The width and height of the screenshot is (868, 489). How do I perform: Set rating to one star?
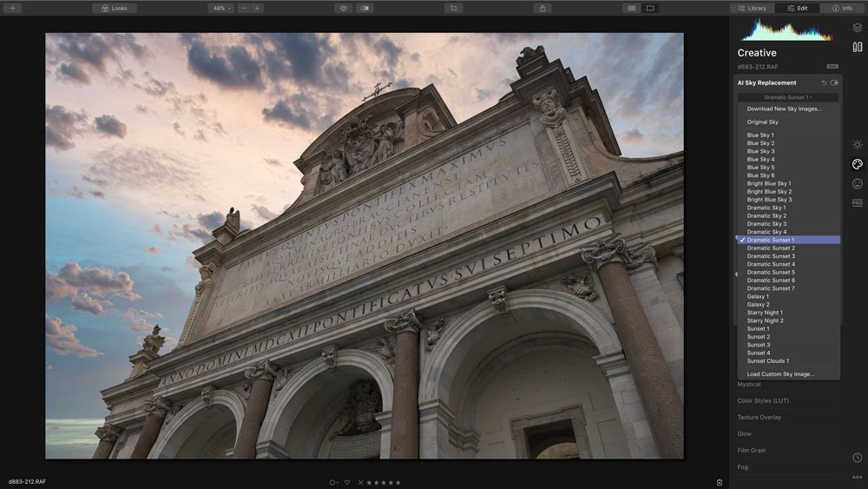click(x=369, y=482)
